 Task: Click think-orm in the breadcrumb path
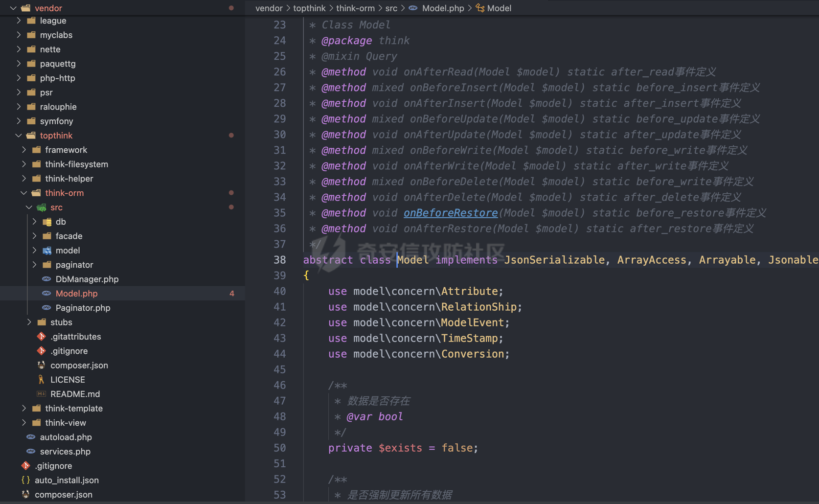pyautogui.click(x=355, y=8)
